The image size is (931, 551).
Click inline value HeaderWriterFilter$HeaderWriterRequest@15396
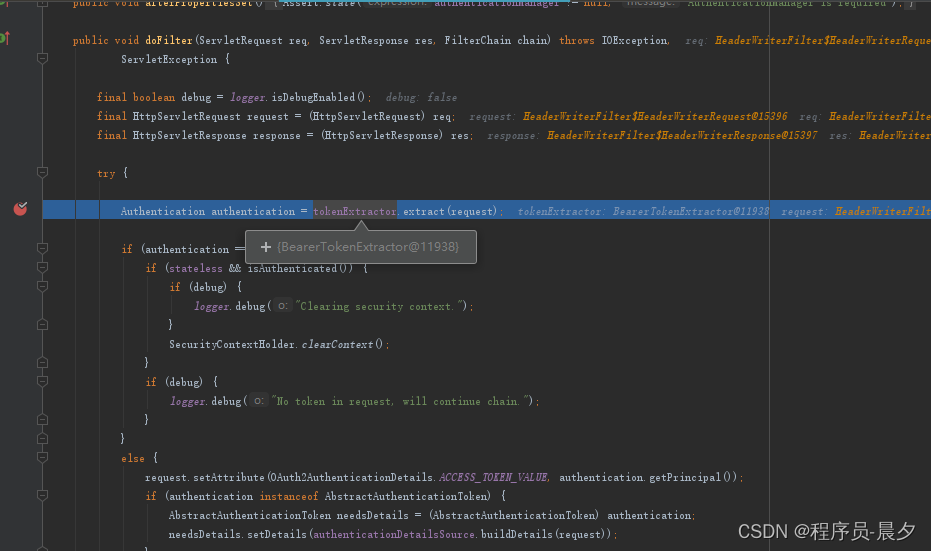[655, 116]
